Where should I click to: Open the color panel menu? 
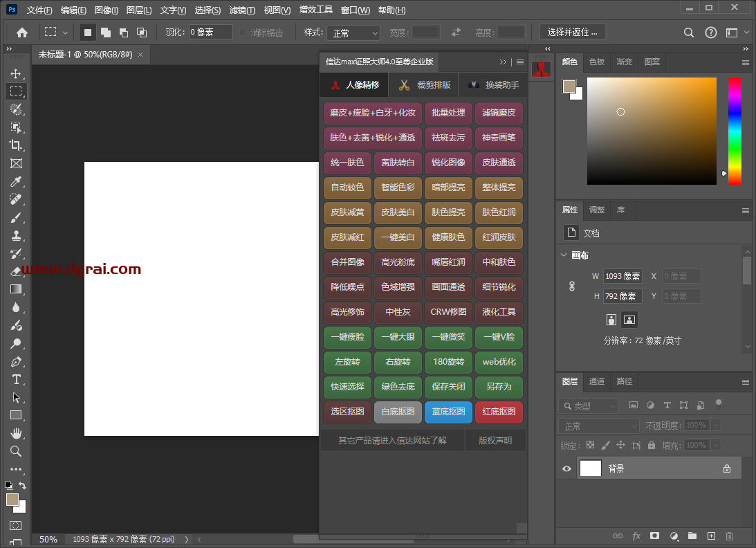click(746, 62)
